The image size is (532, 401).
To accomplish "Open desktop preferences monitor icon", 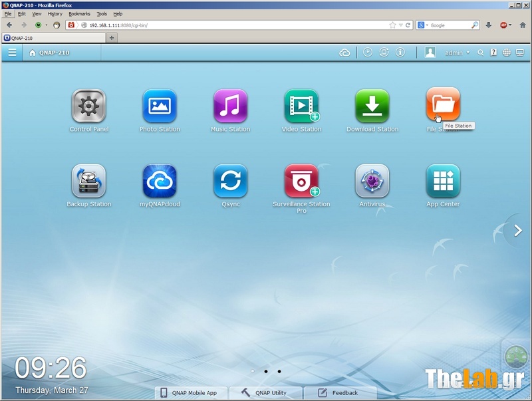I will pyautogui.click(x=520, y=53).
